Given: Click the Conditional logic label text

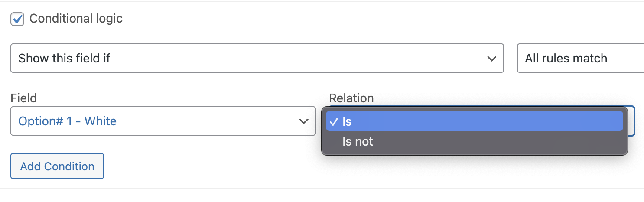Looking at the screenshot, I should (x=76, y=19).
